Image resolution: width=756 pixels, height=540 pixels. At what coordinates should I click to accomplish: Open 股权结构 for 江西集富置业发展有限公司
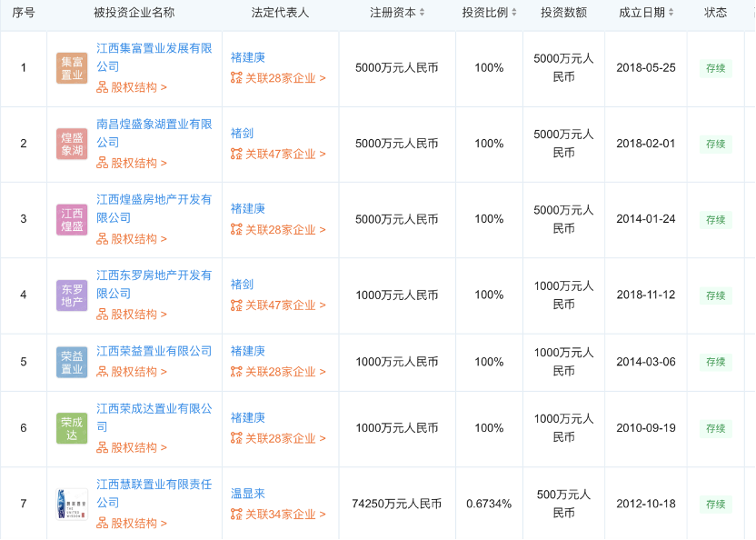133,87
